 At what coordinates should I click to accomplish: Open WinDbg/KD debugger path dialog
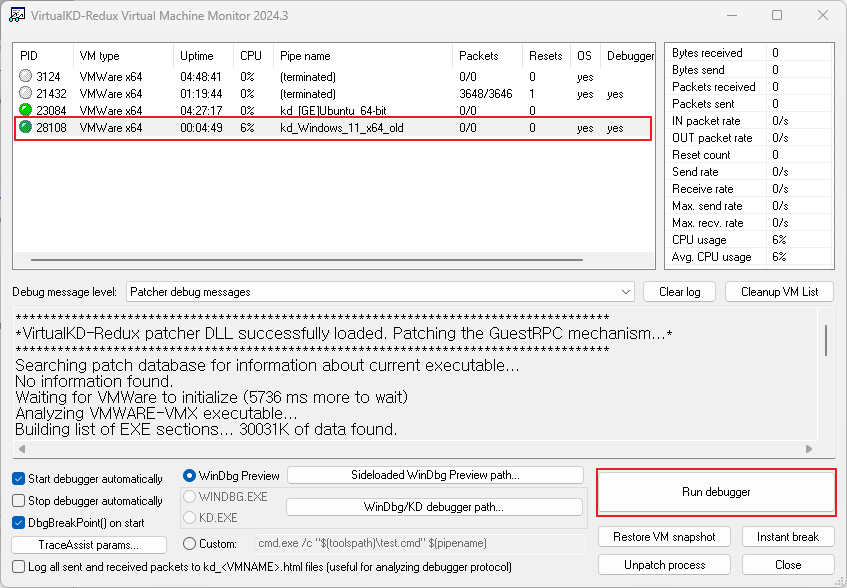[x=434, y=507]
